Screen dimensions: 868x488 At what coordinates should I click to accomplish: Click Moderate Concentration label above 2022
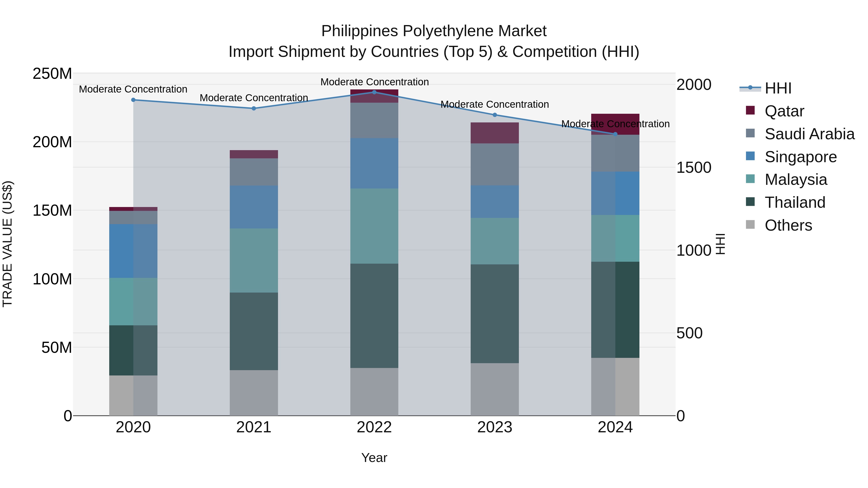[x=375, y=82]
